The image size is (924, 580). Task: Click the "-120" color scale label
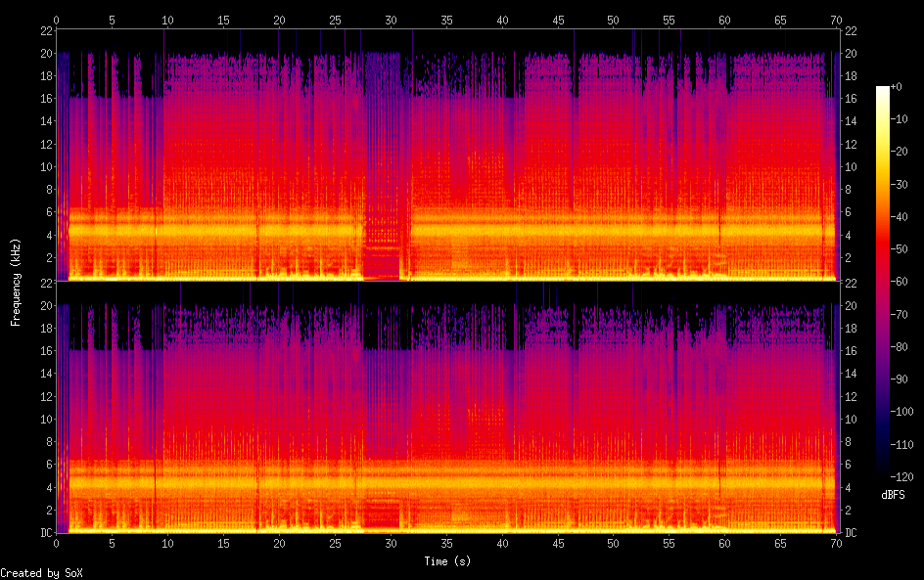pyautogui.click(x=902, y=477)
